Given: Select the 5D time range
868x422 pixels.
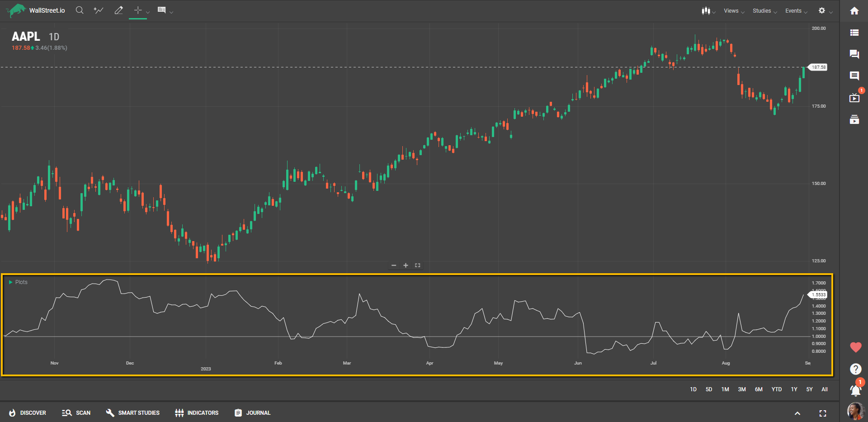Looking at the screenshot, I should (709, 389).
